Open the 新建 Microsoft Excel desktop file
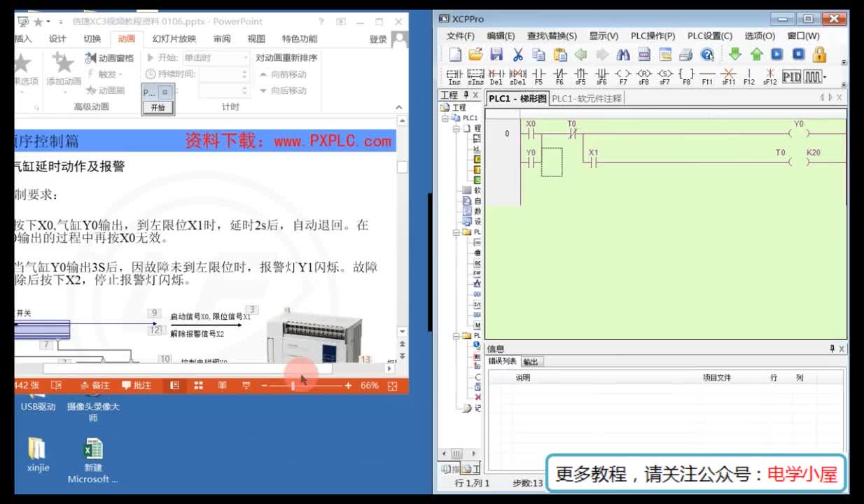The width and height of the screenshot is (864, 504). [93, 461]
